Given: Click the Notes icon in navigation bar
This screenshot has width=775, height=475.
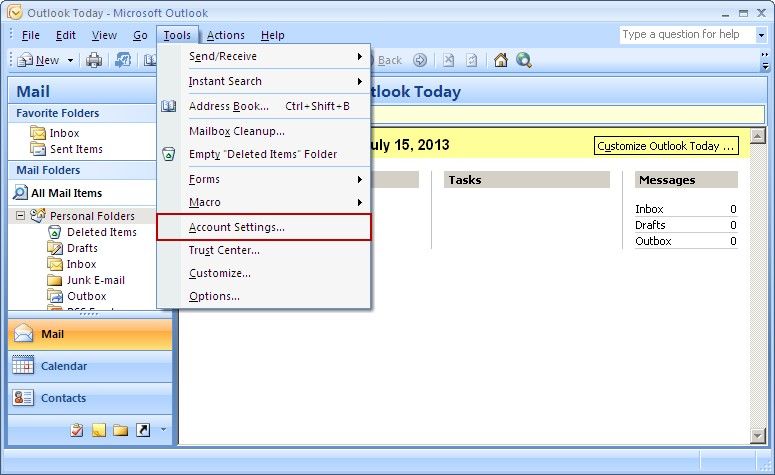Looking at the screenshot, I should pos(98,430).
